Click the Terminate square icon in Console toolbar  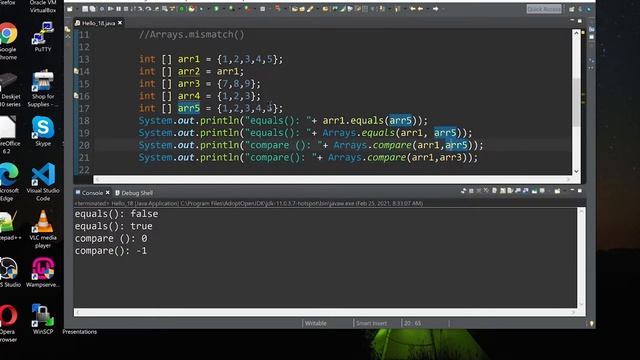[x=471, y=191]
